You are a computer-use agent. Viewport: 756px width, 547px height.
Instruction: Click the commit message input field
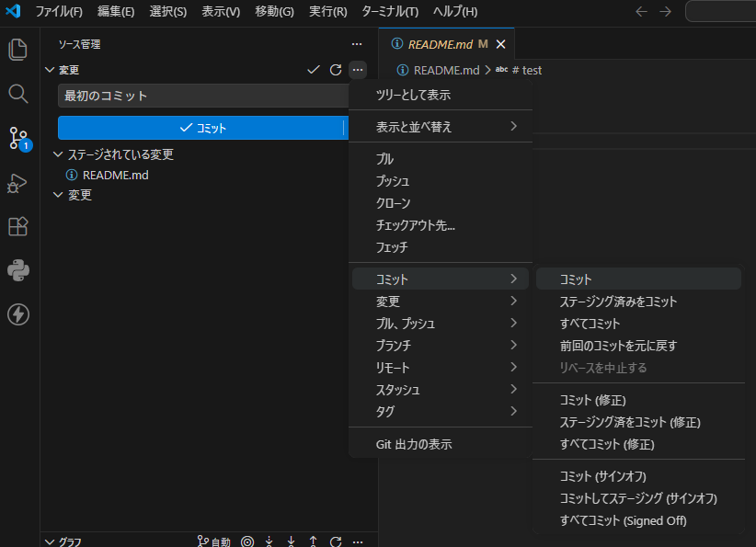(202, 96)
